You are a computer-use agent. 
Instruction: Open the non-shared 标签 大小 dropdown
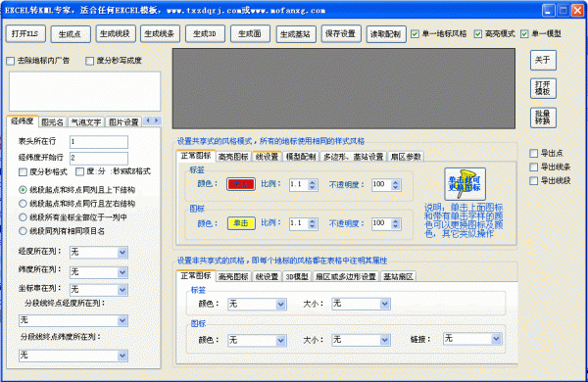(x=361, y=304)
